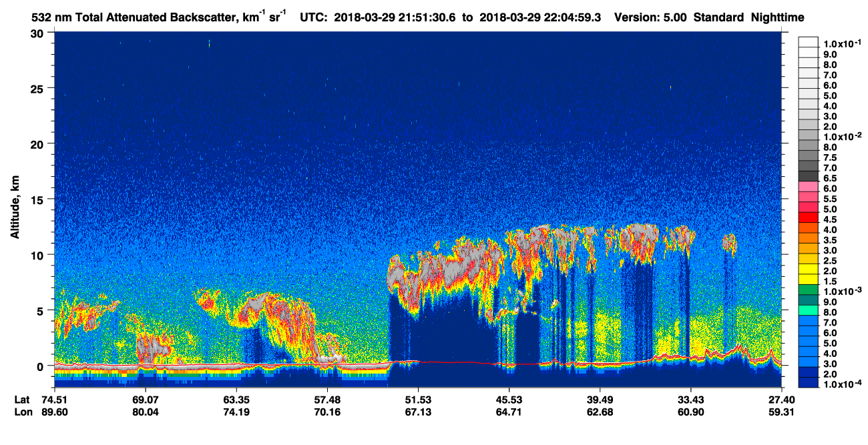Click longitude value '62.68'
The image size is (868, 445).
pos(599,412)
